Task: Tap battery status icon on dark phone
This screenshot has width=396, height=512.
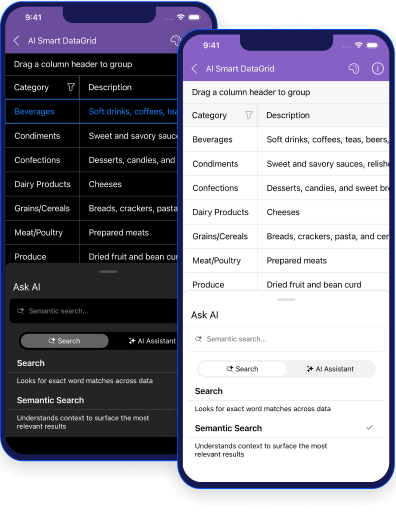Action: click(x=195, y=17)
